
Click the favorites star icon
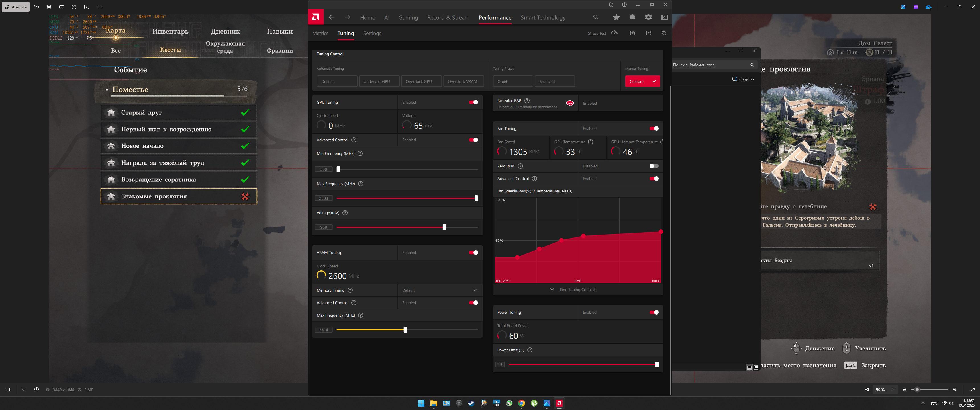click(616, 17)
